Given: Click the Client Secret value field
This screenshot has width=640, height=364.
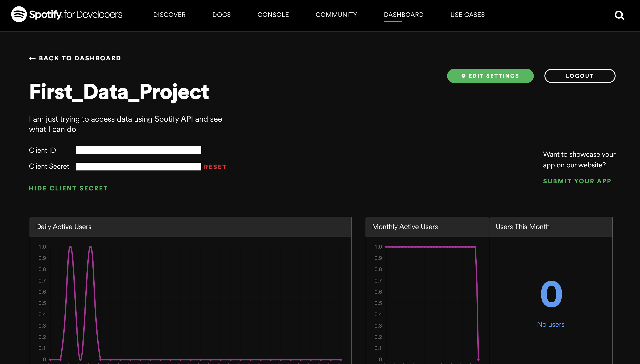Looking at the screenshot, I should click(138, 166).
